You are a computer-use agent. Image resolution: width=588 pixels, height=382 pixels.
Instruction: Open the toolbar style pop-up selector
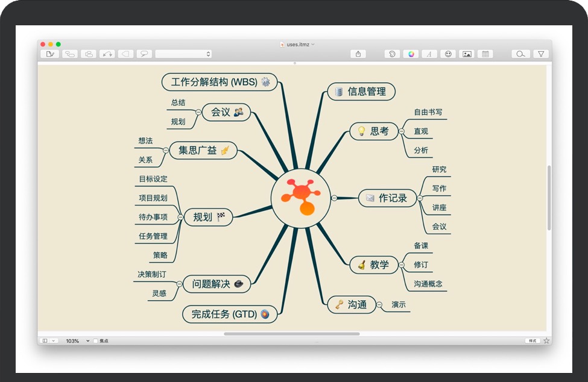click(x=183, y=54)
